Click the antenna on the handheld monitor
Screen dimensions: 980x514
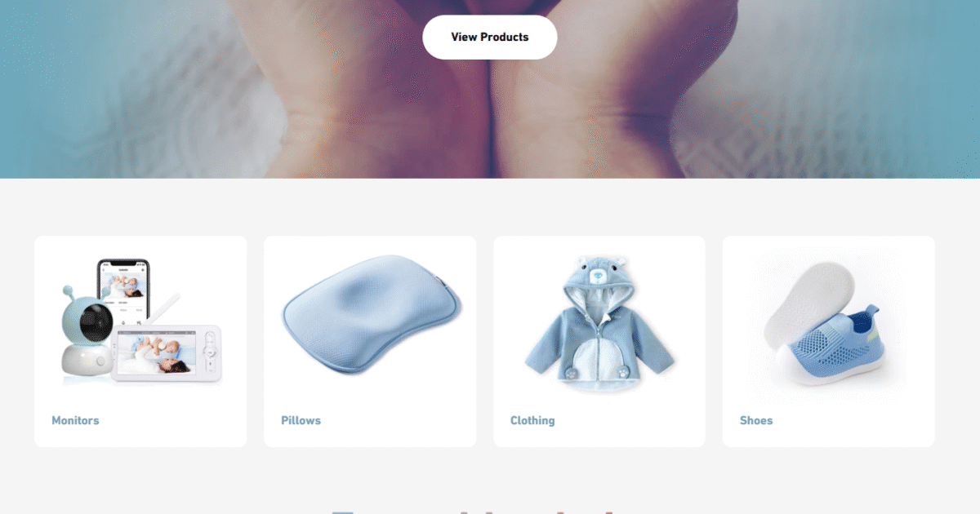[166, 310]
